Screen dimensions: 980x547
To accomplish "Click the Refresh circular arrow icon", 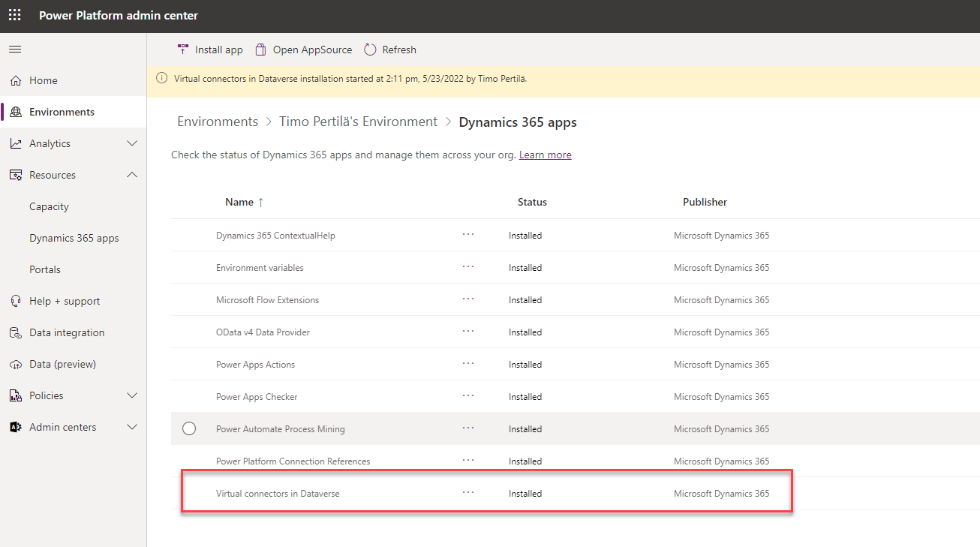I will 370,50.
